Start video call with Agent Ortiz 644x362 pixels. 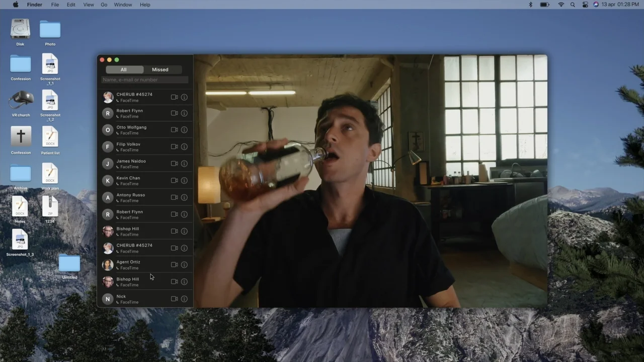click(174, 264)
